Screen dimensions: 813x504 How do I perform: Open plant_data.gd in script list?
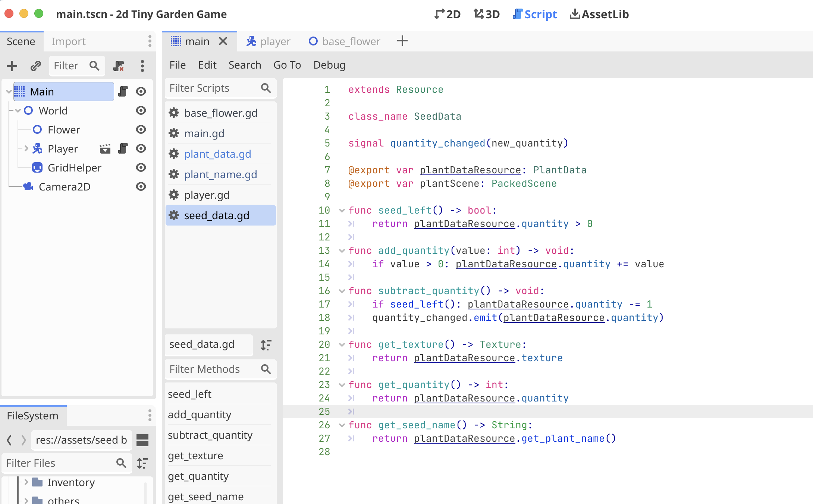217,154
